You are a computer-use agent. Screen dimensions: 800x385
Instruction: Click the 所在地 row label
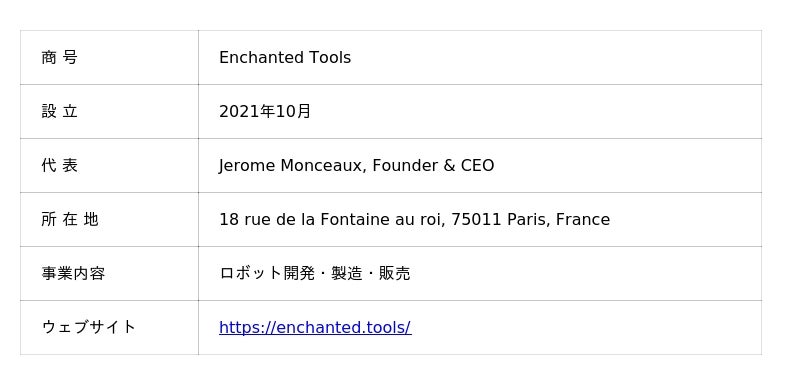[x=69, y=220]
